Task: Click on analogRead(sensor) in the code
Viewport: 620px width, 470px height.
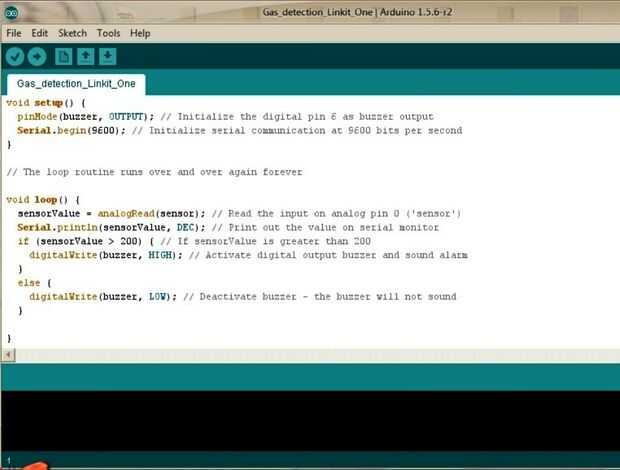Action: click(x=151, y=213)
